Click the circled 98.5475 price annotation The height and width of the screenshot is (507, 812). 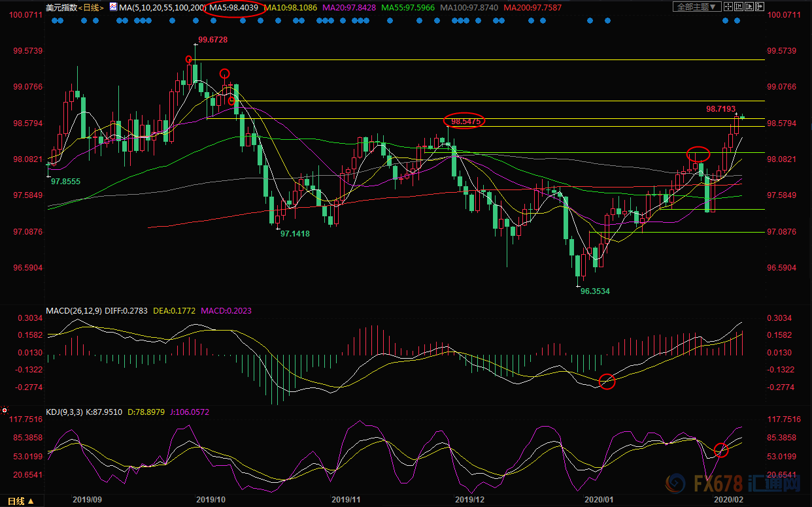[x=465, y=121]
